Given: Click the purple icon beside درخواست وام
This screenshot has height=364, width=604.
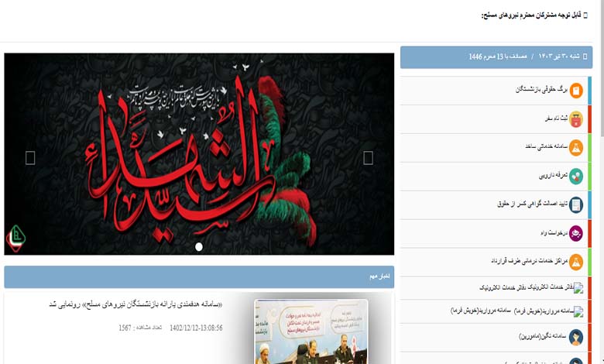Looking at the screenshot, I should coord(576,233).
